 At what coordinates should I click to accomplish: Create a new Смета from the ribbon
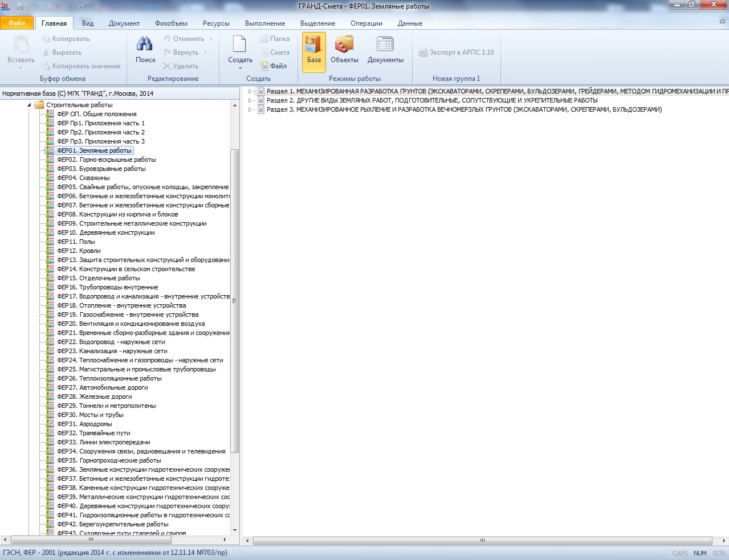(275, 52)
